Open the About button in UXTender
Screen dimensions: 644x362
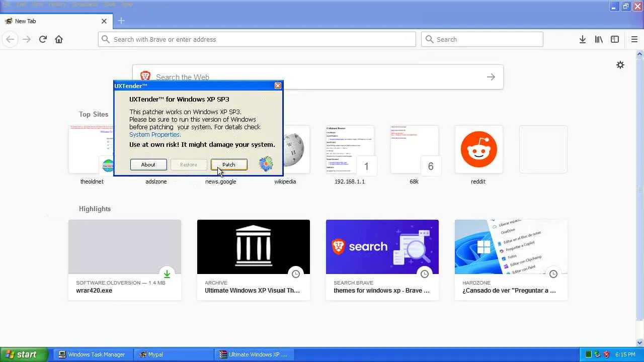tap(148, 164)
